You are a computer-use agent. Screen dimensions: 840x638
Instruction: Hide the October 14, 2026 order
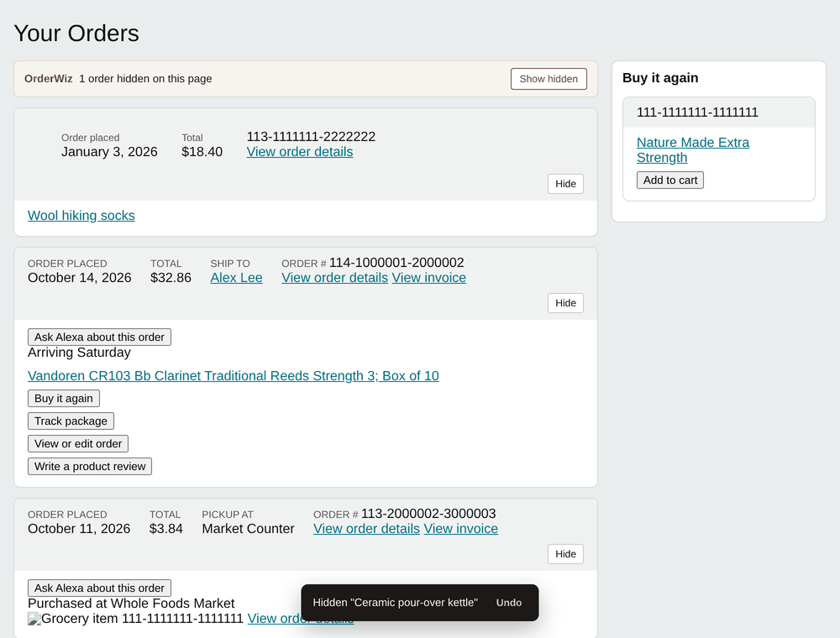point(565,303)
